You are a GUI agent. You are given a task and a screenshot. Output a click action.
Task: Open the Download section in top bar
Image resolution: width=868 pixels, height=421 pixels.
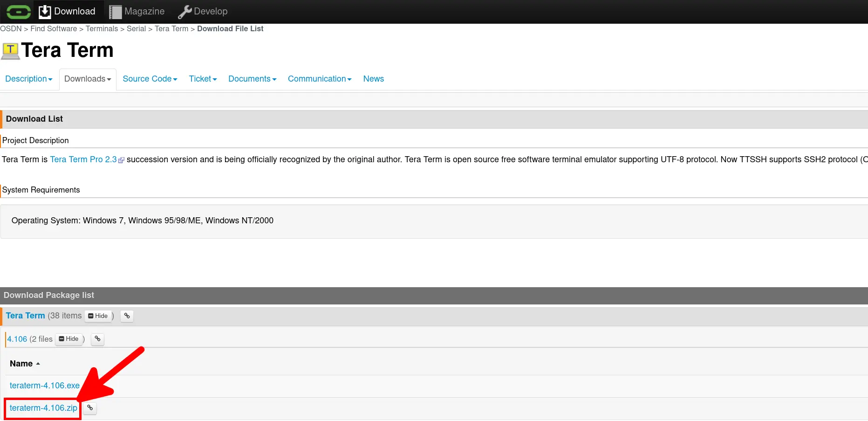67,12
